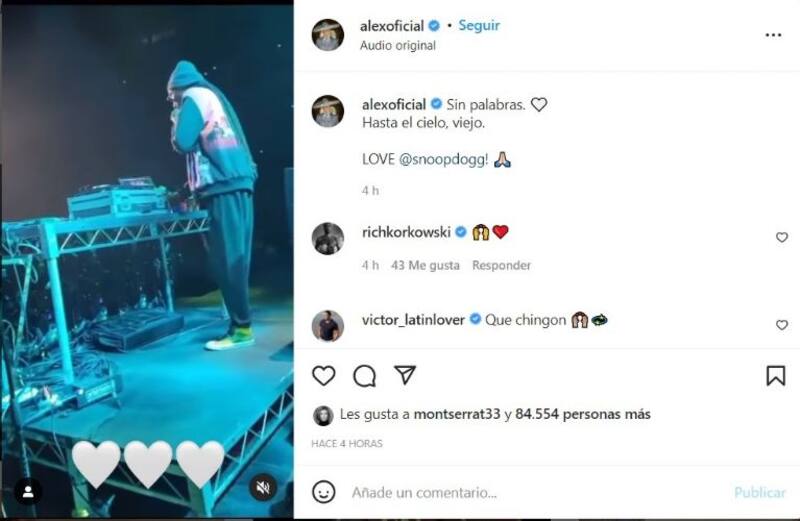The height and width of the screenshot is (521, 800).
Task: Open emoji picker smiley icon
Action: tap(323, 492)
